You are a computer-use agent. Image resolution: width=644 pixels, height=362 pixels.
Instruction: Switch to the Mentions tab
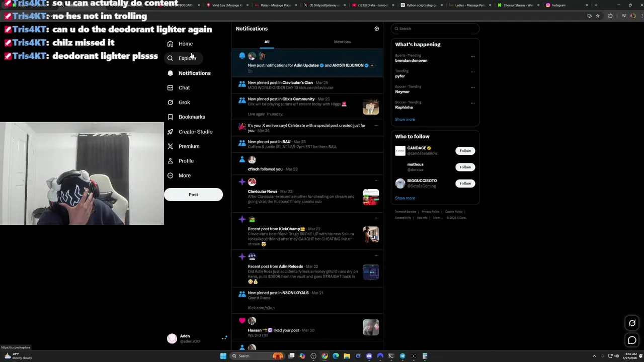(343, 42)
